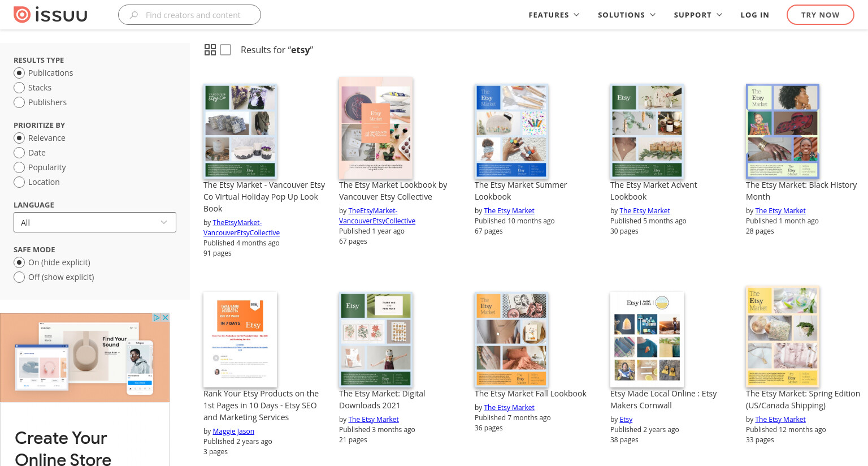The image size is (868, 466).
Task: Open title 'The Etsy Market Advent Lookbook'
Action: [653, 191]
